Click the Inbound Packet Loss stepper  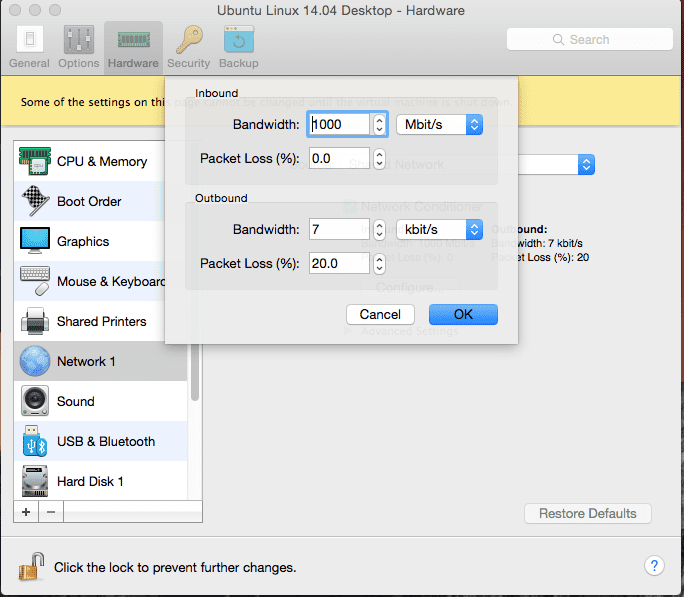click(x=380, y=158)
